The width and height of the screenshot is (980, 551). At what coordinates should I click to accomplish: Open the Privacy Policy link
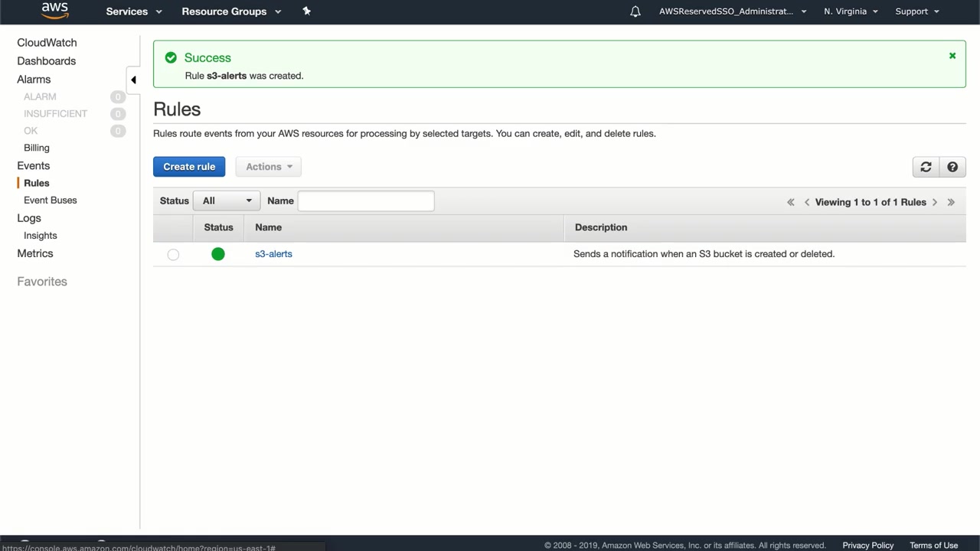[x=868, y=546]
